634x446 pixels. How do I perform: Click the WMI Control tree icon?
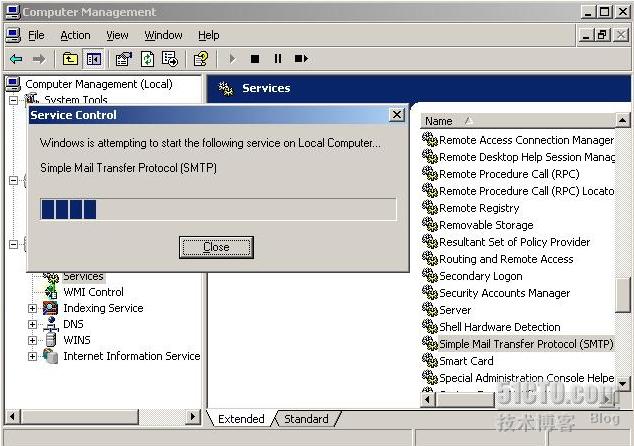(x=51, y=292)
